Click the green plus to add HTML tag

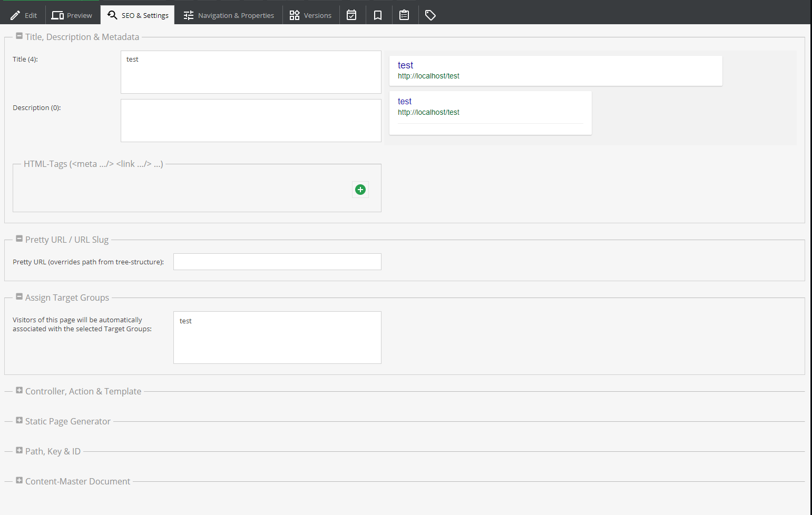(x=360, y=189)
